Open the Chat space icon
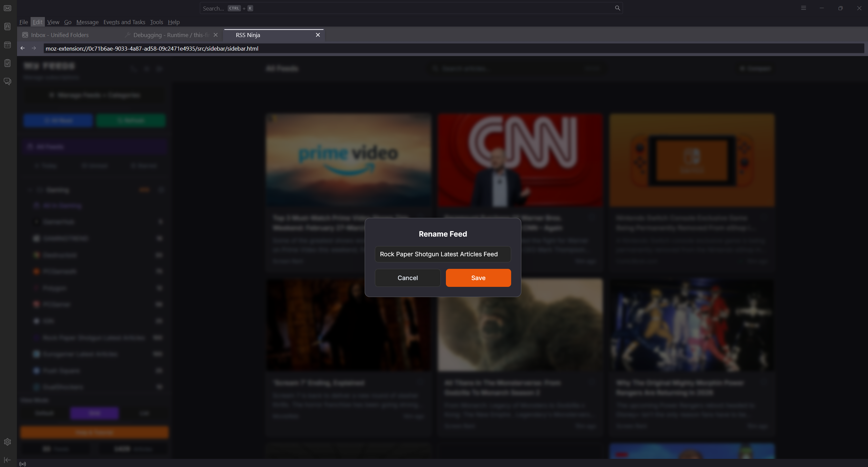Viewport: 868px width, 467px height. point(7,82)
